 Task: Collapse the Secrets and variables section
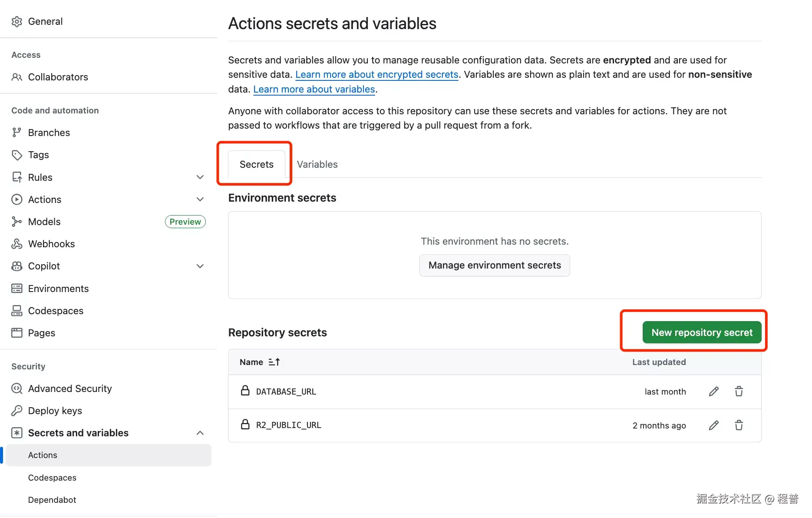pos(200,432)
